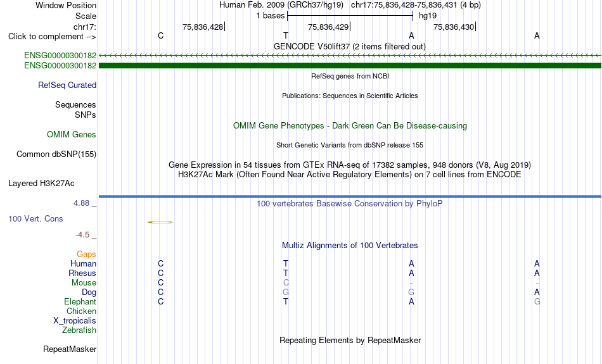Viewport: 602px width, 364px height.
Task: Click the 100 Vert. Cons label
Action: [35, 218]
